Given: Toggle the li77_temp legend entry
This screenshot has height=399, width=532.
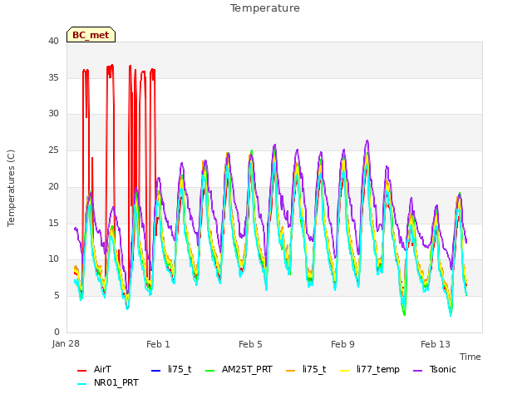Looking at the screenshot, I should tap(370, 369).
